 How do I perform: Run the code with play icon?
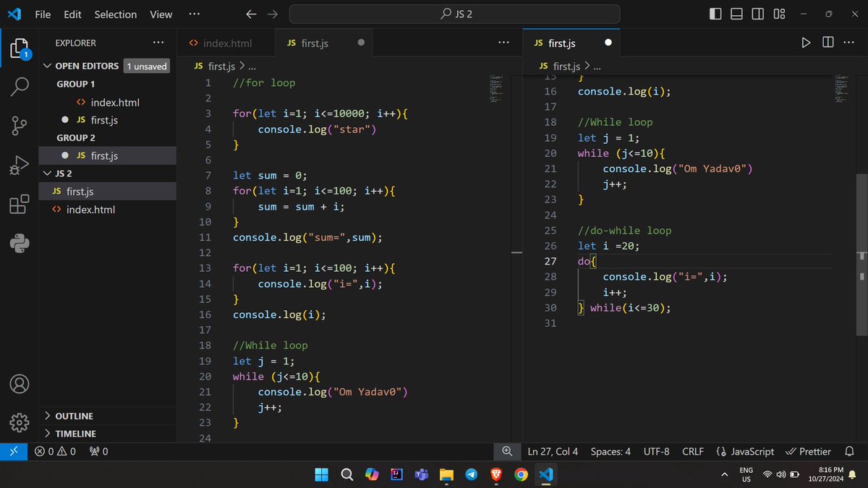click(806, 43)
